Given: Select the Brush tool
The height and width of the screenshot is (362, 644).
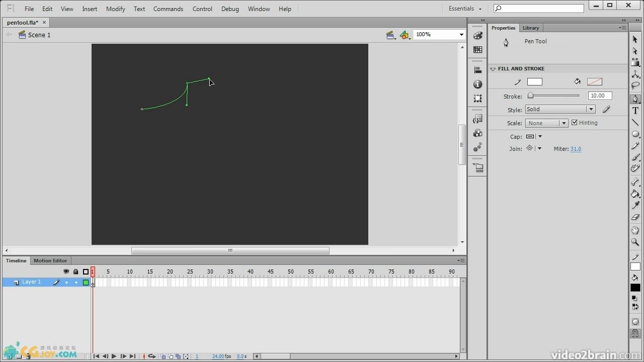Looking at the screenshot, I should [635, 157].
